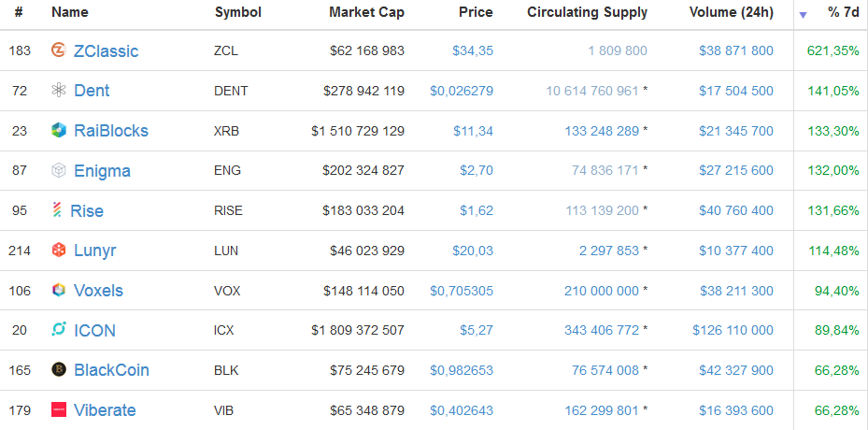The image size is (868, 430).
Task: Click the Voxels coin logo icon
Action: click(58, 291)
